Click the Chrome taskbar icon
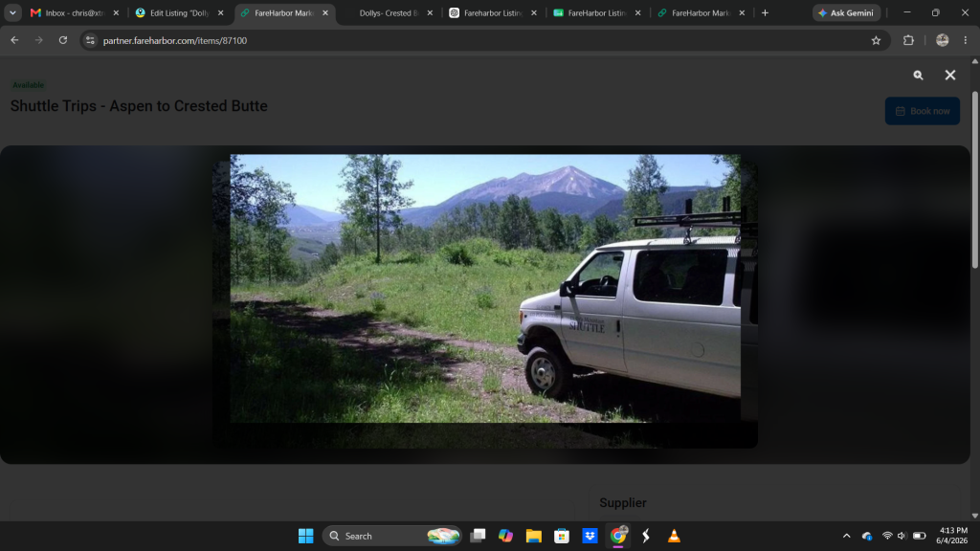The width and height of the screenshot is (980, 551). pyautogui.click(x=618, y=536)
